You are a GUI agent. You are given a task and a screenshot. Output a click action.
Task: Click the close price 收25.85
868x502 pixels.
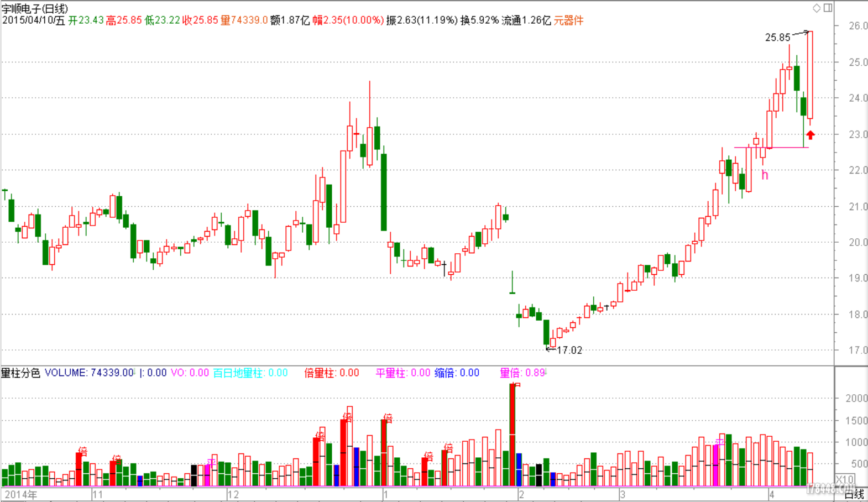point(200,20)
